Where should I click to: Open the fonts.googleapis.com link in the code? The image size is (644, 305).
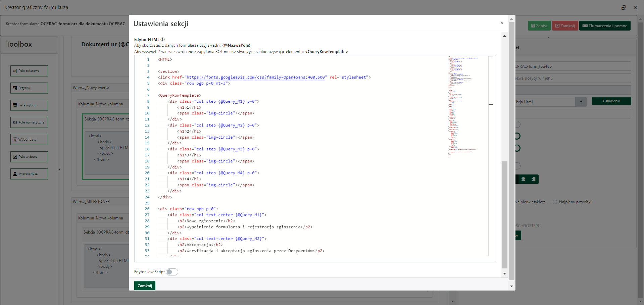coord(256,78)
